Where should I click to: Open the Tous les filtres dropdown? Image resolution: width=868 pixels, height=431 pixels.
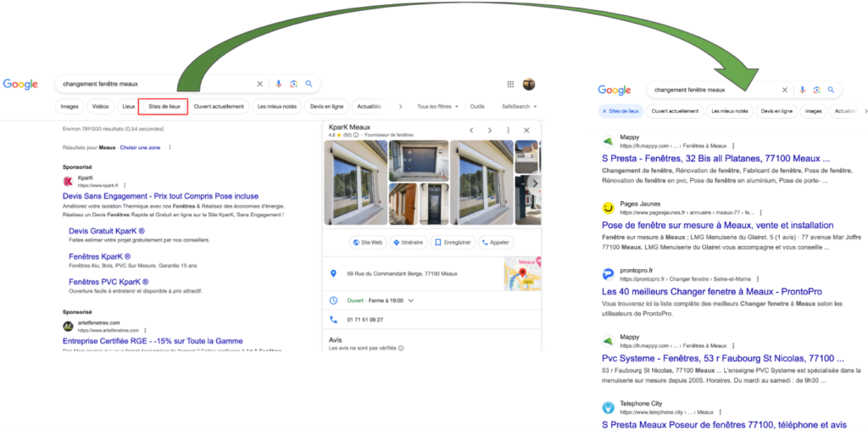437,106
